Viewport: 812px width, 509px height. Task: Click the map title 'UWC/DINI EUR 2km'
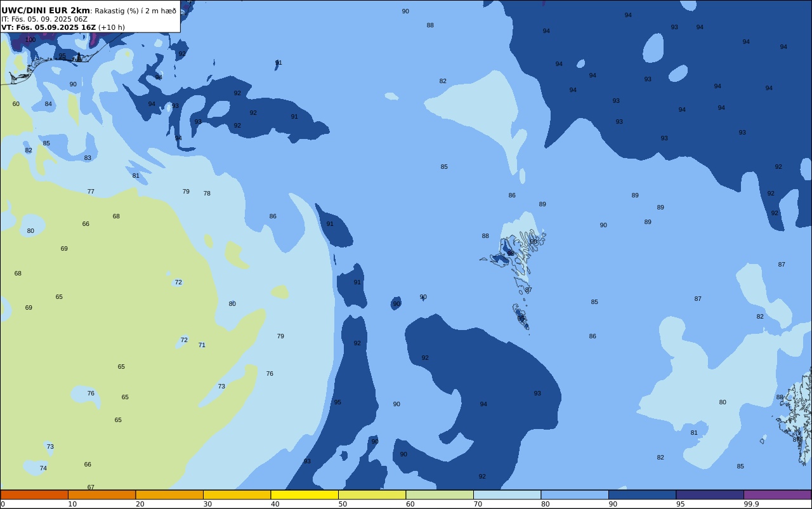(46, 11)
